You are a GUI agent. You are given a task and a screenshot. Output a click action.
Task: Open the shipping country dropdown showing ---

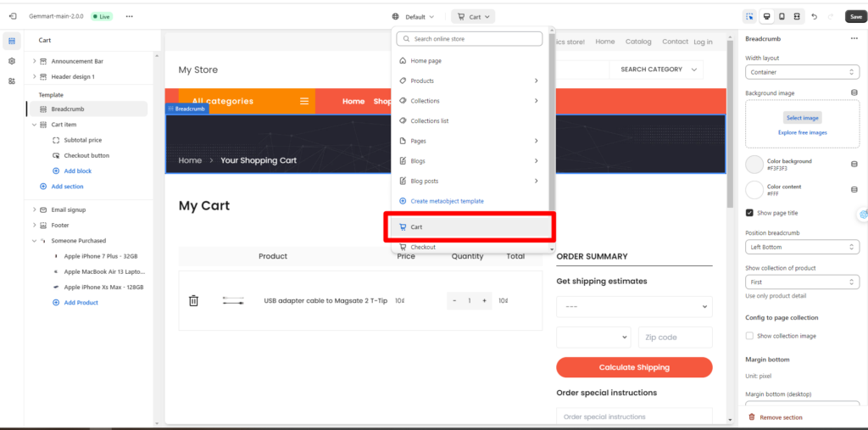(634, 306)
